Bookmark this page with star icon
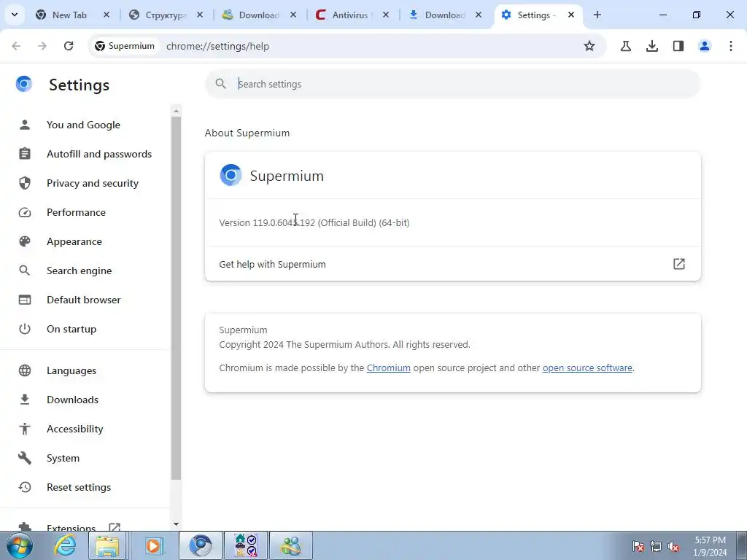Screen dimensions: 747x560 (589, 46)
